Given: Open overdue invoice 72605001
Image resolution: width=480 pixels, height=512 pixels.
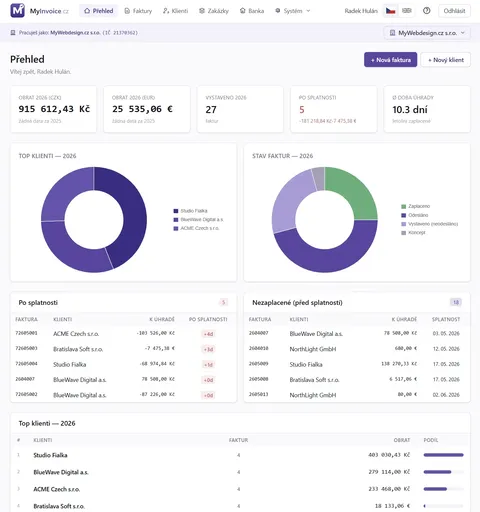Looking at the screenshot, I should (x=26, y=333).
